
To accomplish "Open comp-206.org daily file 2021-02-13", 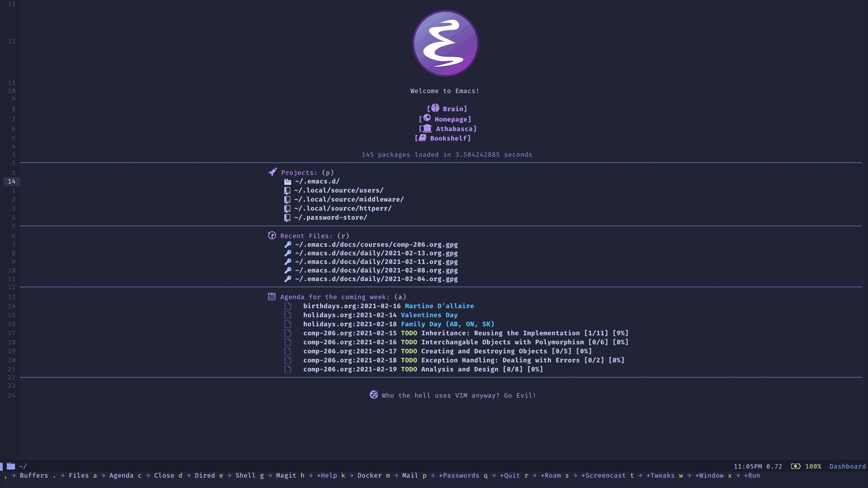I will tap(376, 253).
